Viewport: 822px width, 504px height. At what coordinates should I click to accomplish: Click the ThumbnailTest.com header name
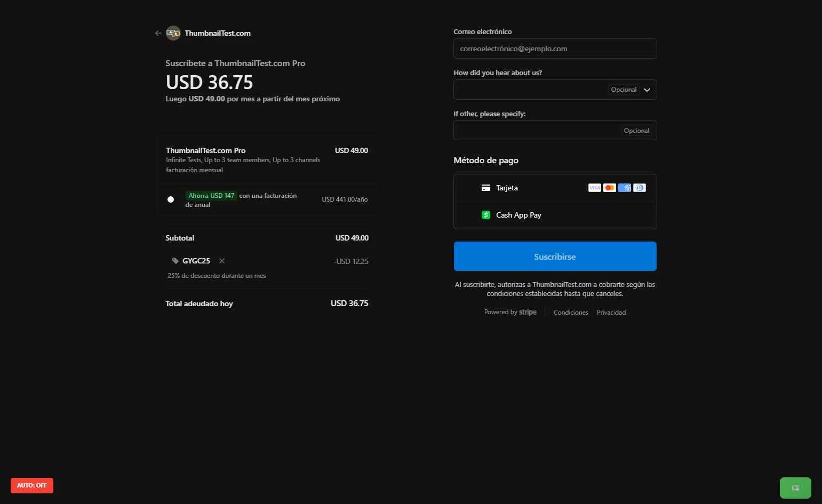(x=218, y=33)
